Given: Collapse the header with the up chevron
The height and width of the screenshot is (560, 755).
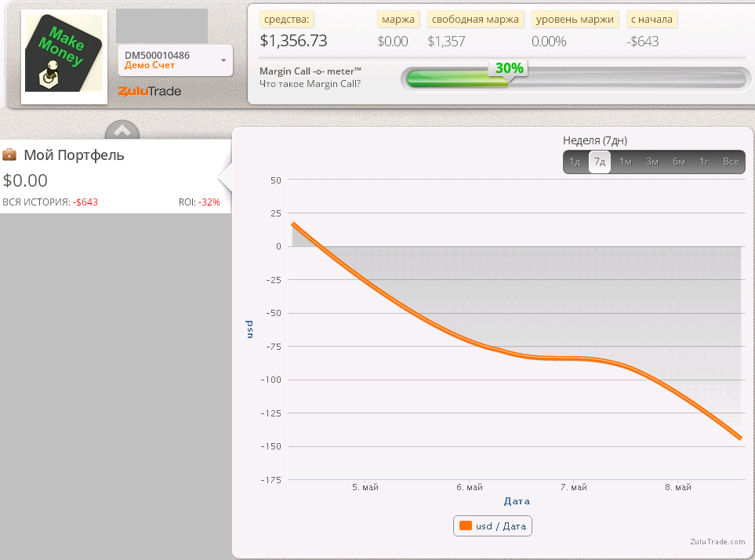Looking at the screenshot, I should pyautogui.click(x=122, y=130).
